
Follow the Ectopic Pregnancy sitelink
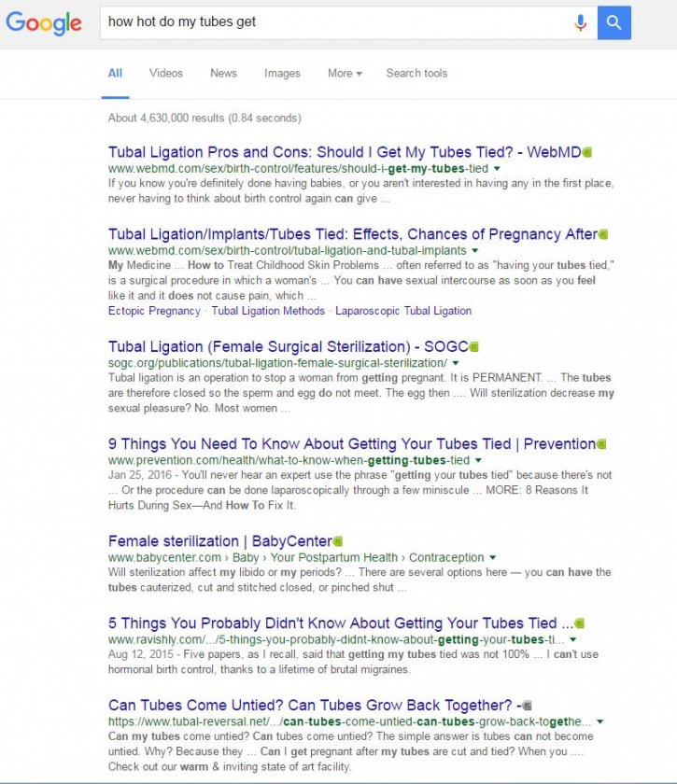click(x=154, y=311)
